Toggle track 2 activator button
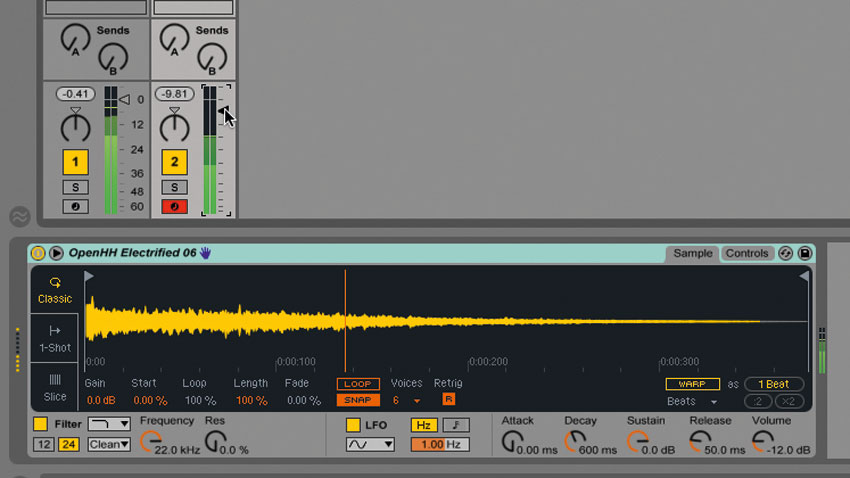Viewport: 850px width, 478px height. pyautogui.click(x=174, y=162)
